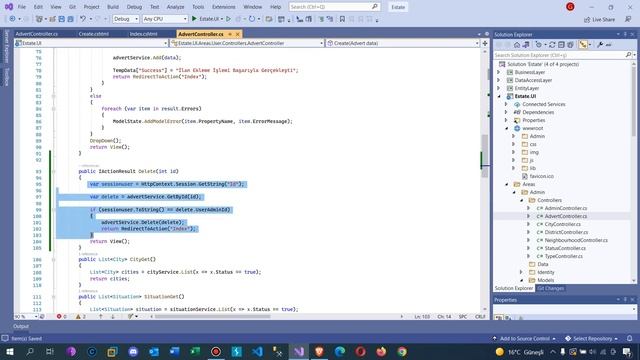This screenshot has width=640, height=360.
Task: Open the Output panel tab
Action: coord(21,326)
